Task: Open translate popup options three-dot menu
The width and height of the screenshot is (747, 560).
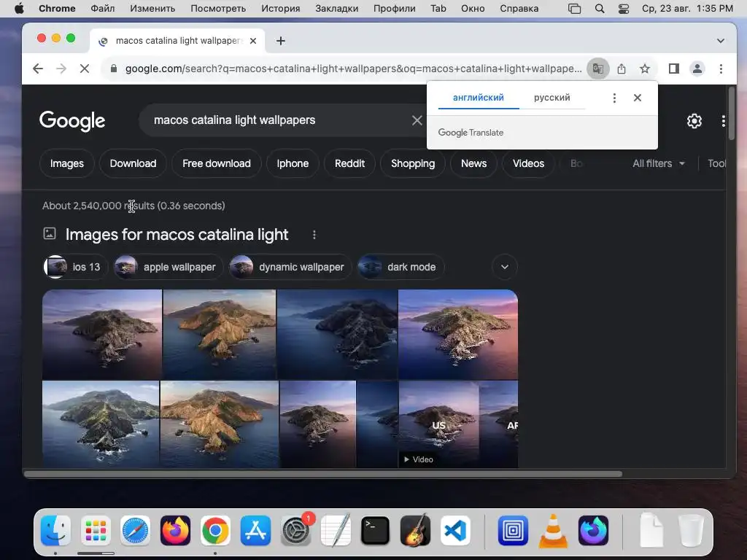Action: coord(614,98)
